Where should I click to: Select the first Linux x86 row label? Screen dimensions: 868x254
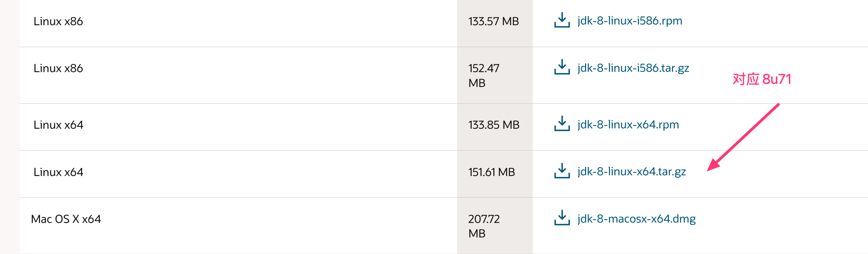58,21
